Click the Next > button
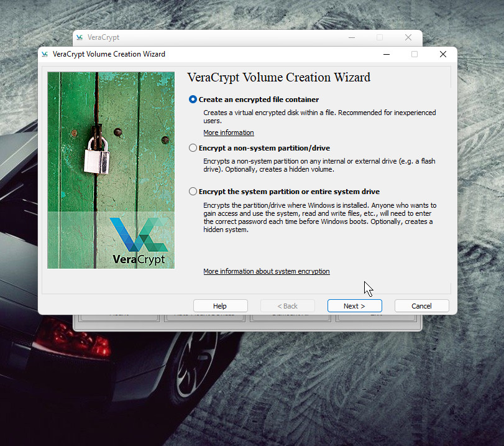This screenshot has width=504, height=446. 354,305
